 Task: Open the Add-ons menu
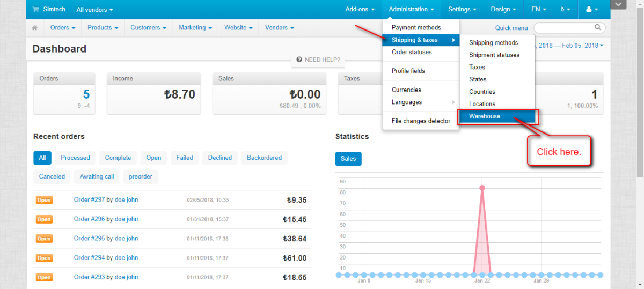(x=361, y=9)
